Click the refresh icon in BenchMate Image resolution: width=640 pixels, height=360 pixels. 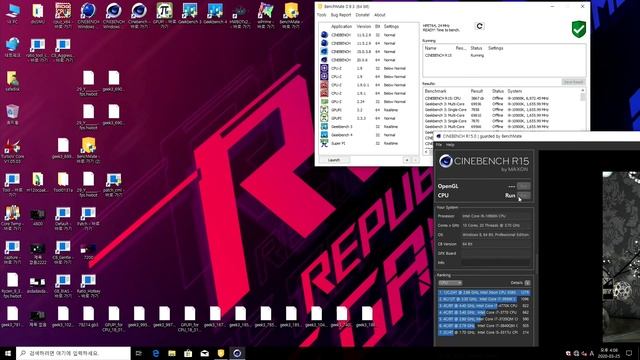(480, 26)
